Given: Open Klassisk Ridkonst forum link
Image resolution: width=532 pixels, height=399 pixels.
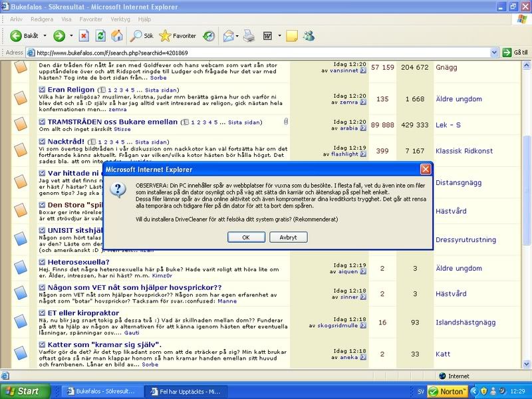Looking at the screenshot, I should tap(464, 151).
